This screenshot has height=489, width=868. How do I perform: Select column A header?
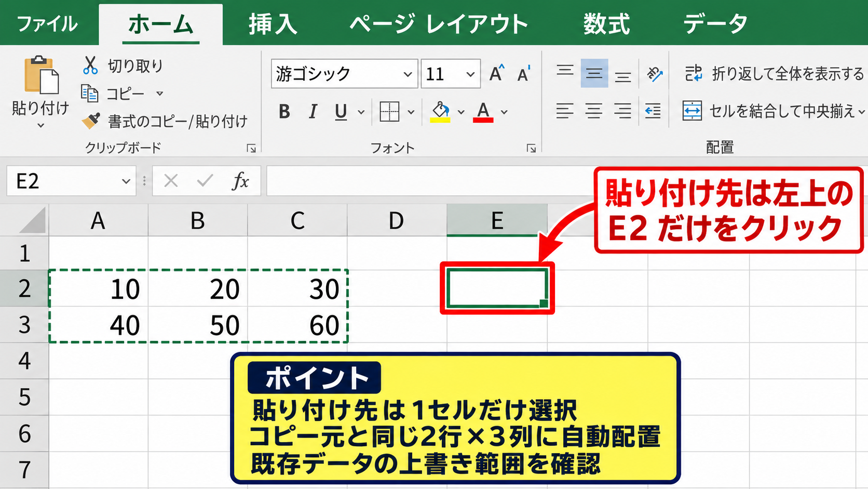point(98,221)
